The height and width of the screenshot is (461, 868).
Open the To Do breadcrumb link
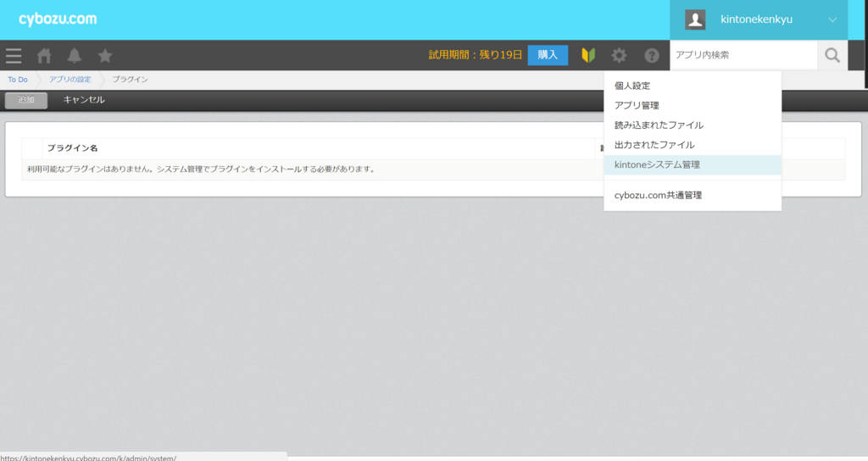18,80
